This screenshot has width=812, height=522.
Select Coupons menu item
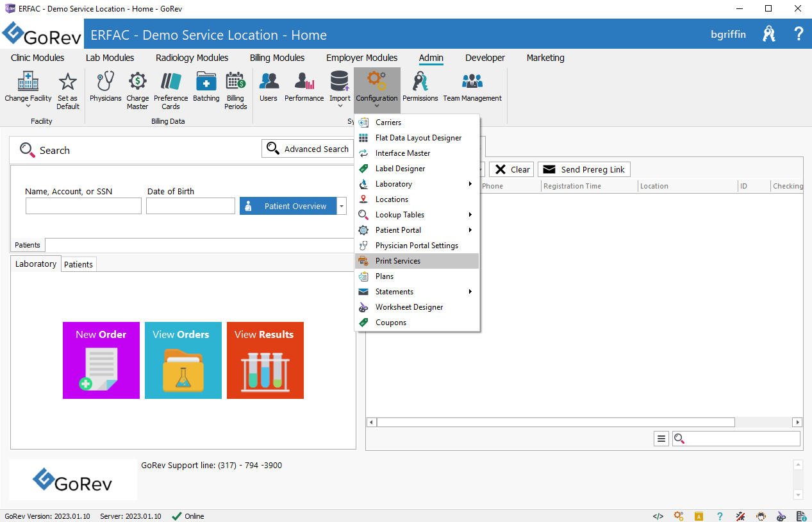[417, 323]
